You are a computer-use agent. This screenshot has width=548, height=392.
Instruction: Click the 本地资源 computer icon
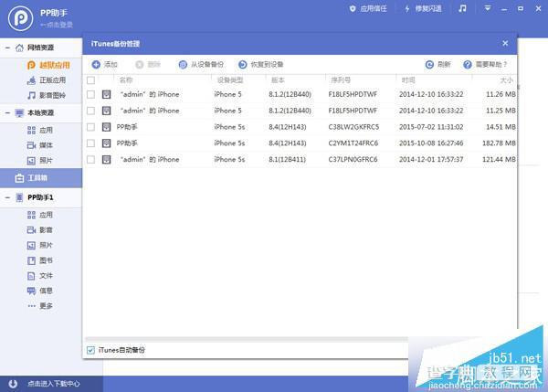(x=19, y=113)
